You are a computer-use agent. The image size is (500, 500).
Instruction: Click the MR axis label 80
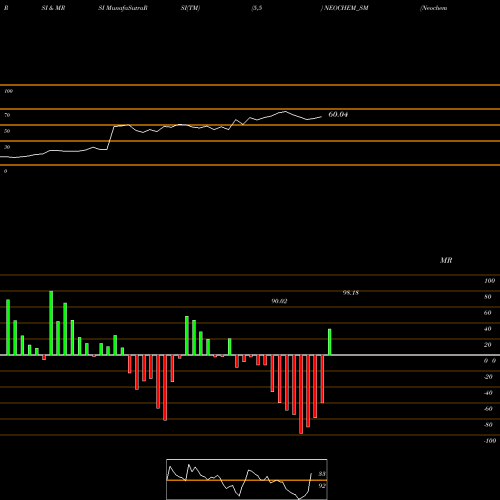tap(488, 297)
